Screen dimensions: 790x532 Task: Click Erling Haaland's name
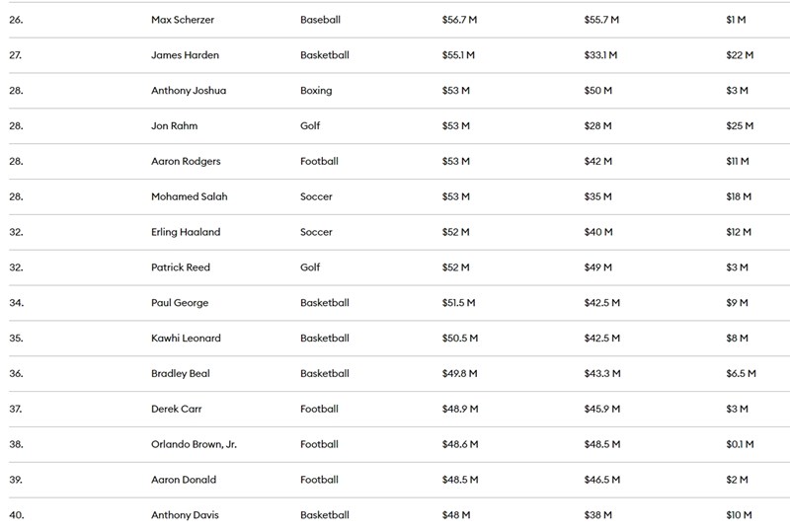186,232
